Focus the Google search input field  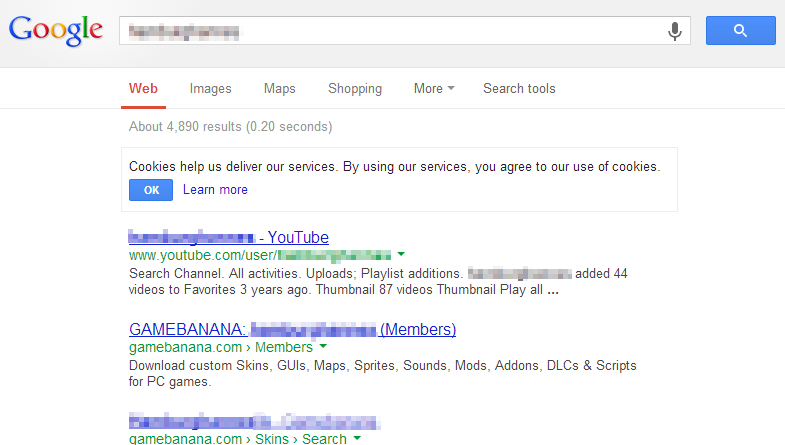pyautogui.click(x=405, y=31)
